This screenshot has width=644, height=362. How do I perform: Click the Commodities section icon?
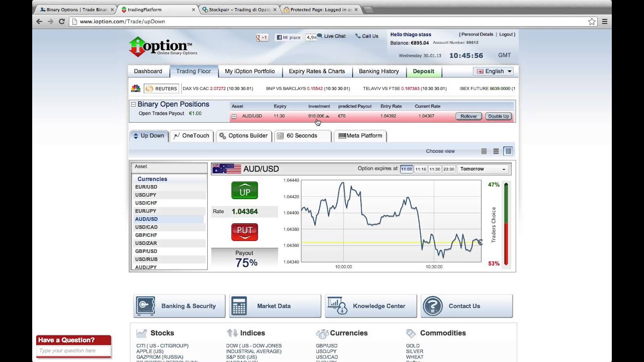point(411,333)
